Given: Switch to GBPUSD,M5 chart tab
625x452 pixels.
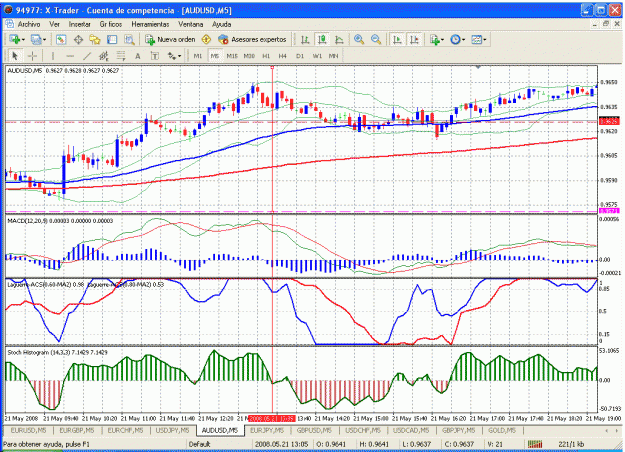Looking at the screenshot, I should 314,430.
